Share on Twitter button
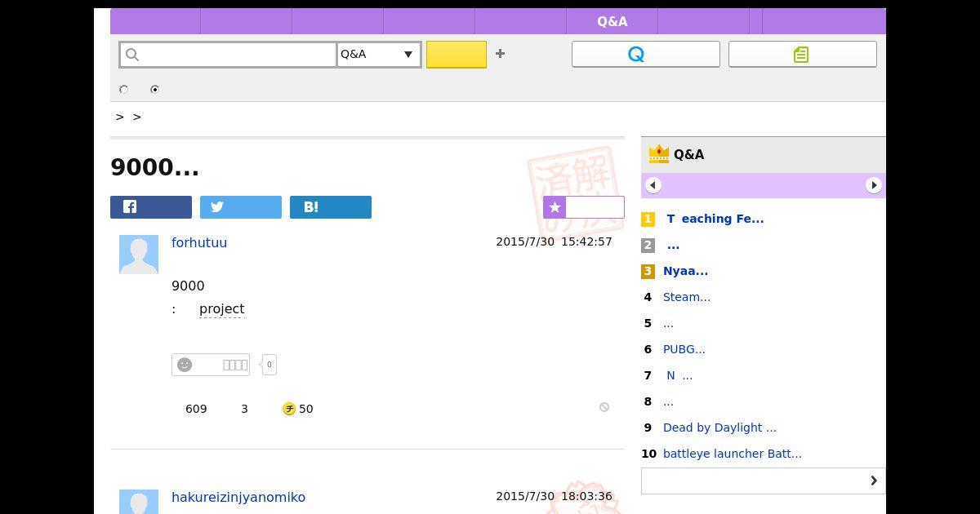Viewport: 980px width, 514px height. pyautogui.click(x=241, y=207)
